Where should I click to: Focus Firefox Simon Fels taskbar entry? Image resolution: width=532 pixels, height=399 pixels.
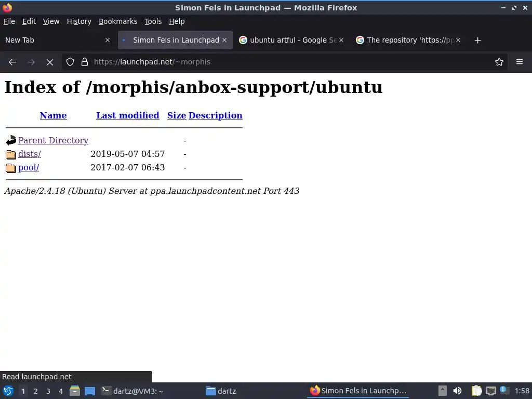point(358,391)
